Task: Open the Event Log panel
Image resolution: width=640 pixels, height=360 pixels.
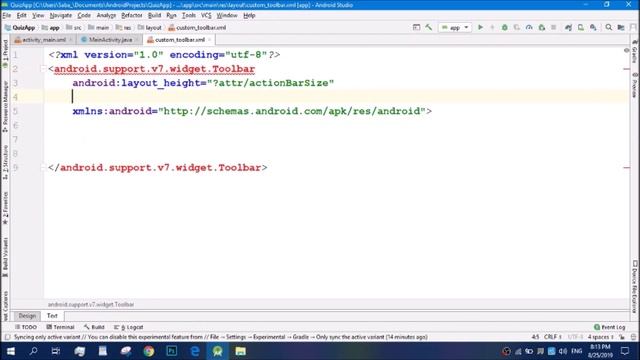Action: point(609,327)
